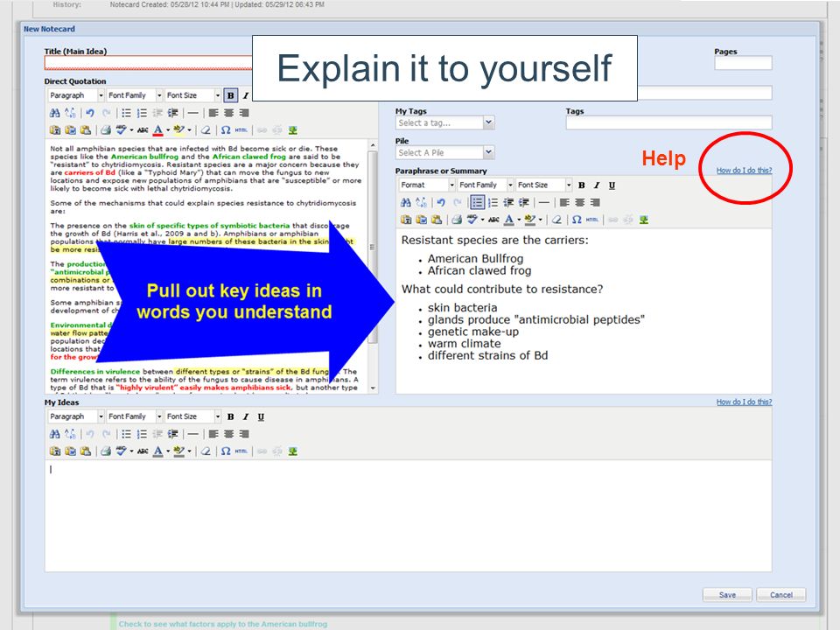This screenshot has width=840, height=630.
Task: Toggle Italic in Paraphrase or Summary toolbar
Action: click(x=597, y=185)
